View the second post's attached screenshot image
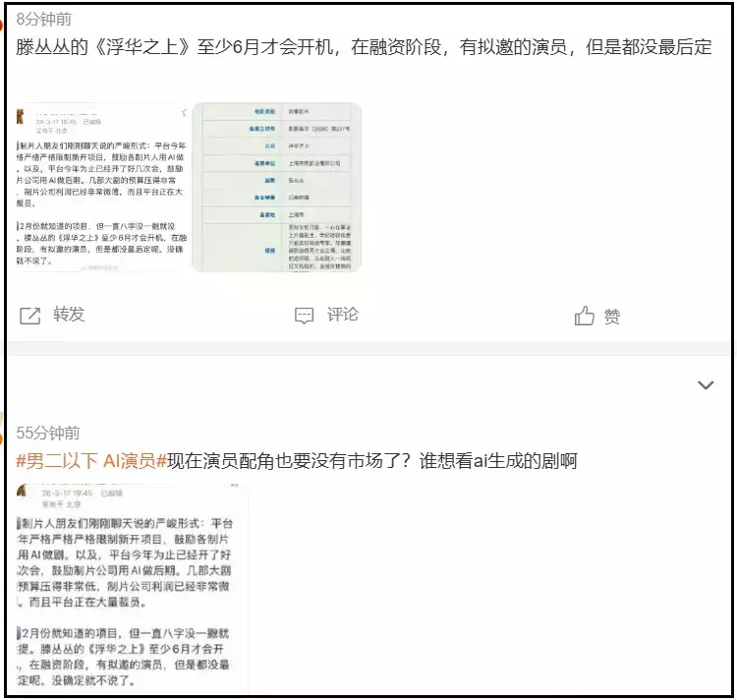737x700 pixels. (131, 588)
